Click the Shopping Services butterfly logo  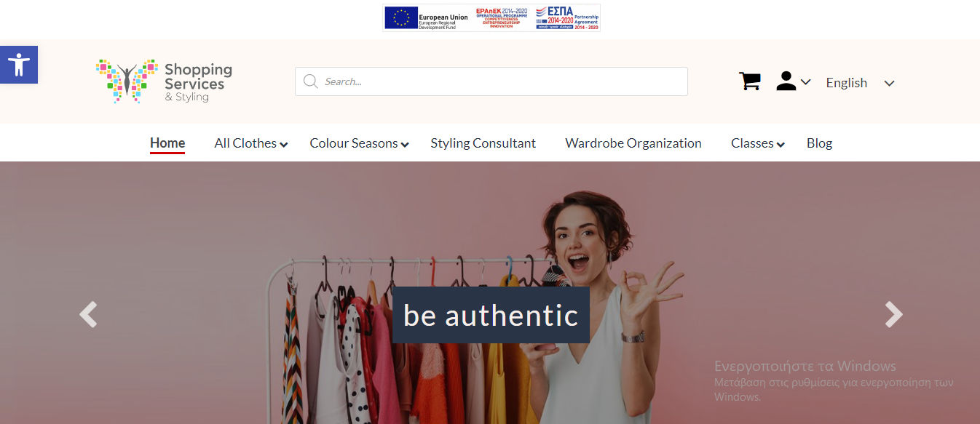tap(164, 81)
